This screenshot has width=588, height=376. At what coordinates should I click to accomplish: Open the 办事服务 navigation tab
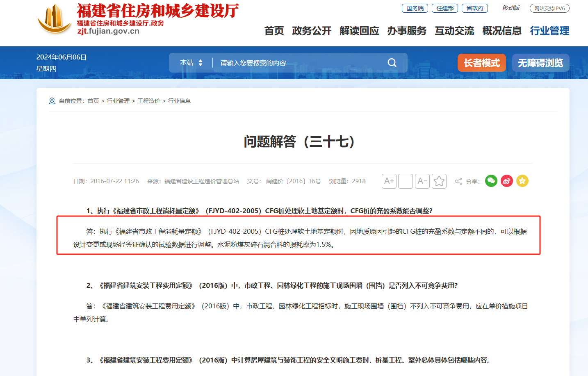(x=406, y=31)
